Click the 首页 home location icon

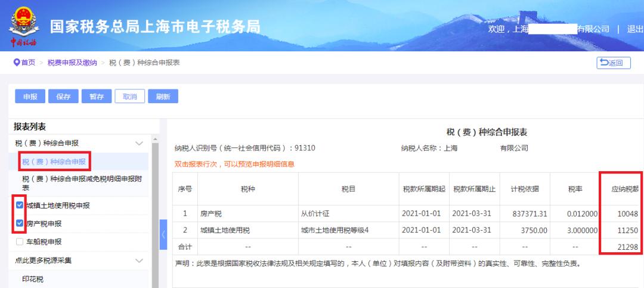click(x=17, y=63)
